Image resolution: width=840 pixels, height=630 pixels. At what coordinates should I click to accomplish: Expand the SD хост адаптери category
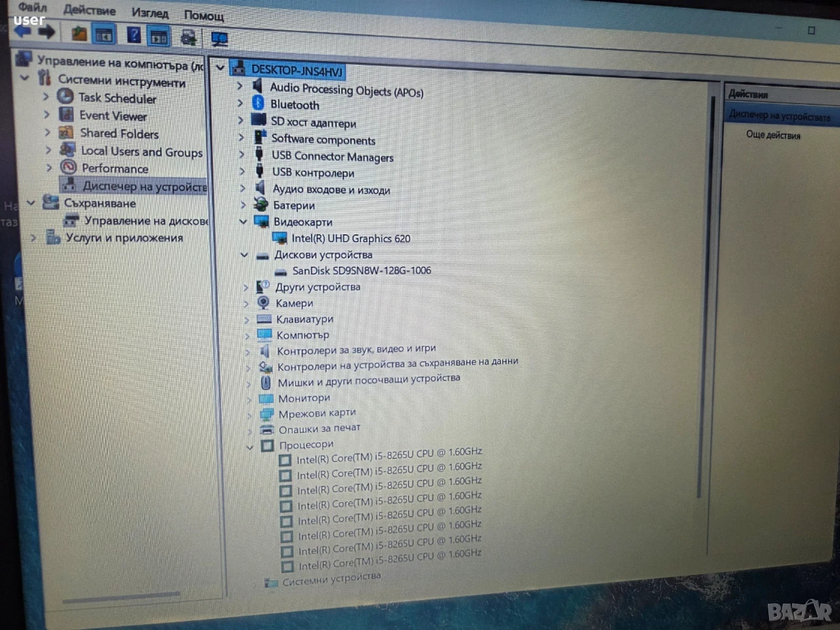241,120
